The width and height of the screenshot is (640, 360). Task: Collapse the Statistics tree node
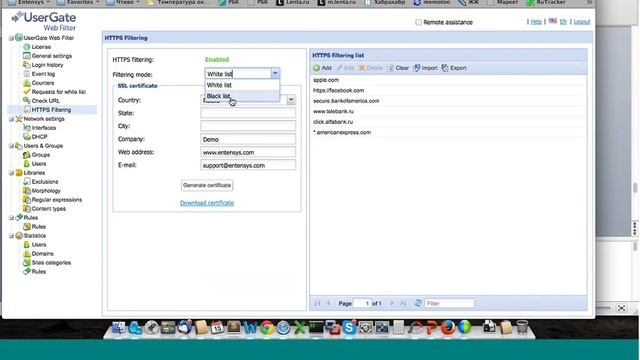(x=11, y=236)
